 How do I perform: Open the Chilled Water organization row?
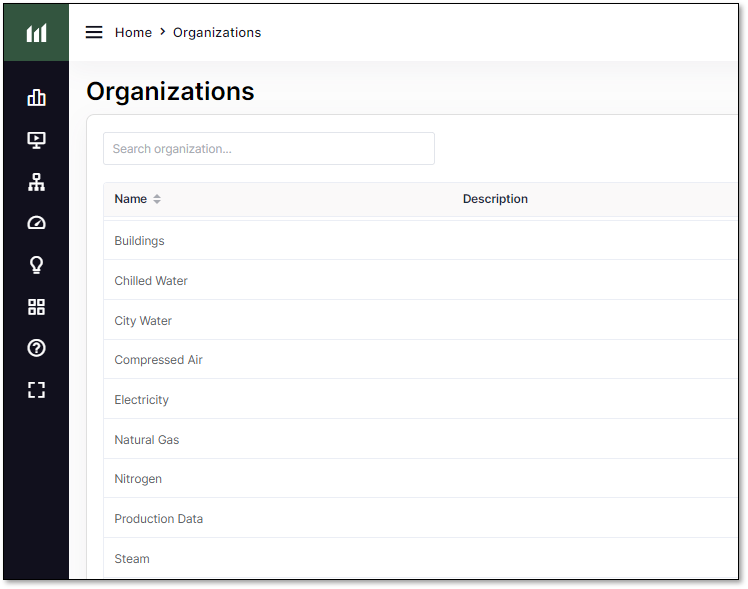click(420, 280)
